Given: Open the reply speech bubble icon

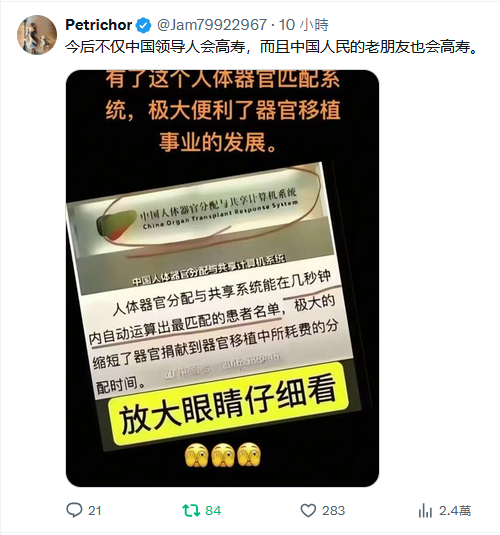Looking at the screenshot, I should click(x=74, y=510).
